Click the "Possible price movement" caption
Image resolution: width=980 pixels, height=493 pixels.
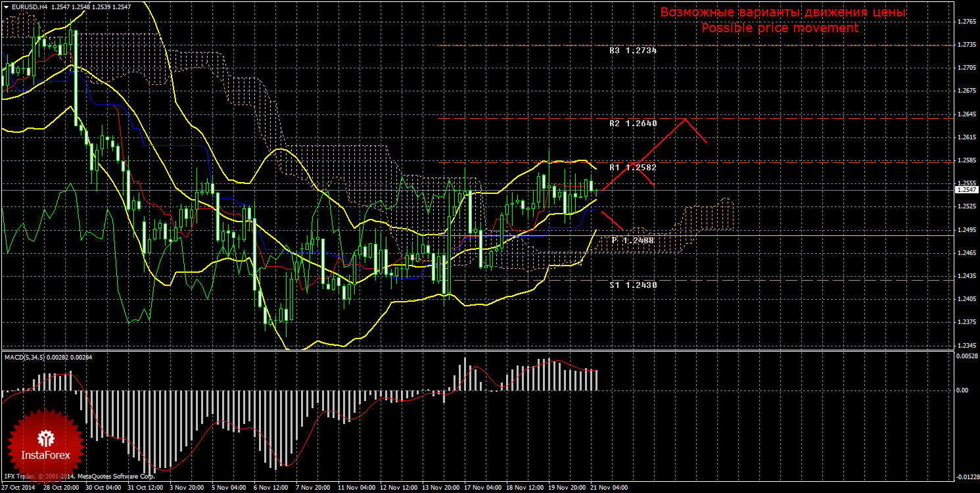[x=780, y=28]
